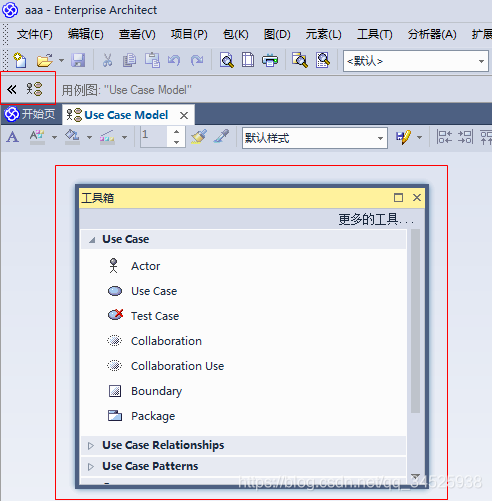Expand the Use Case Patterns section
The image size is (492, 501).
[x=91, y=467]
